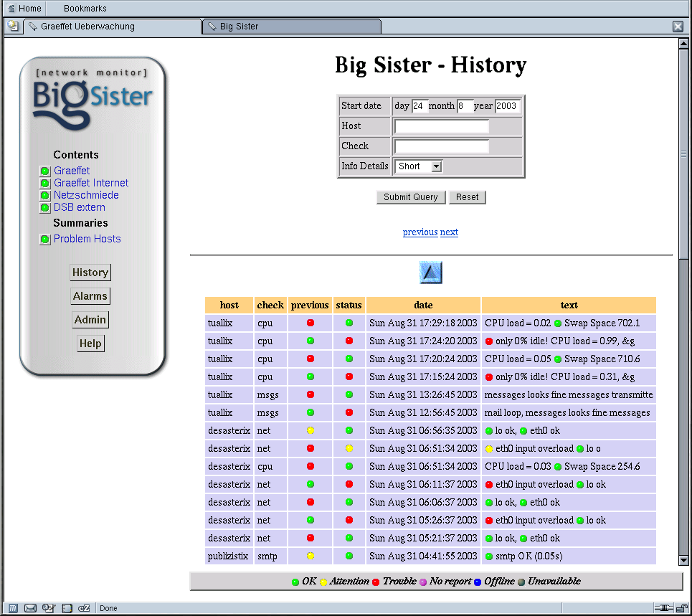692x616 pixels.
Task: Open the Graeffet Internet link
Action: point(91,183)
